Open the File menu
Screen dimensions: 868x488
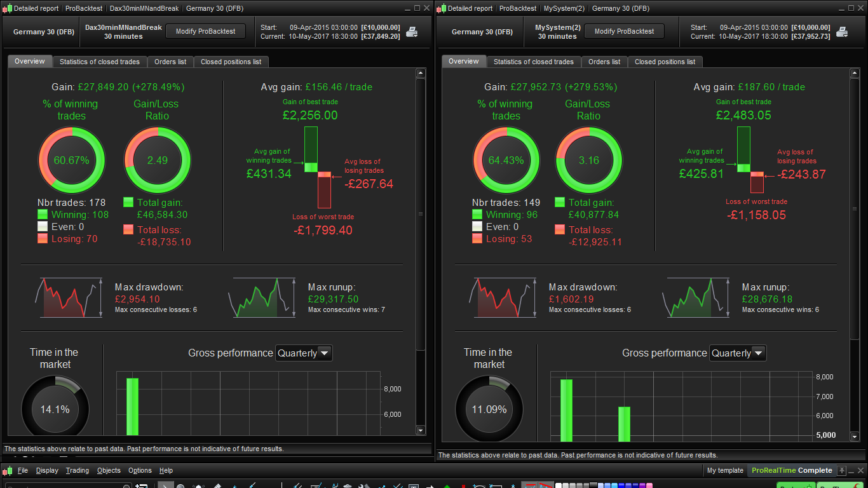pos(23,471)
